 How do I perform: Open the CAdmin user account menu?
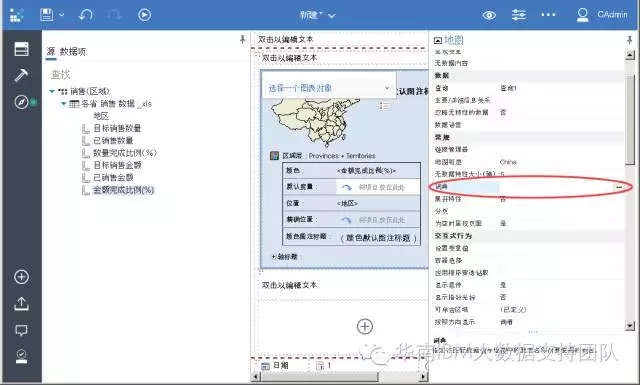pos(602,15)
